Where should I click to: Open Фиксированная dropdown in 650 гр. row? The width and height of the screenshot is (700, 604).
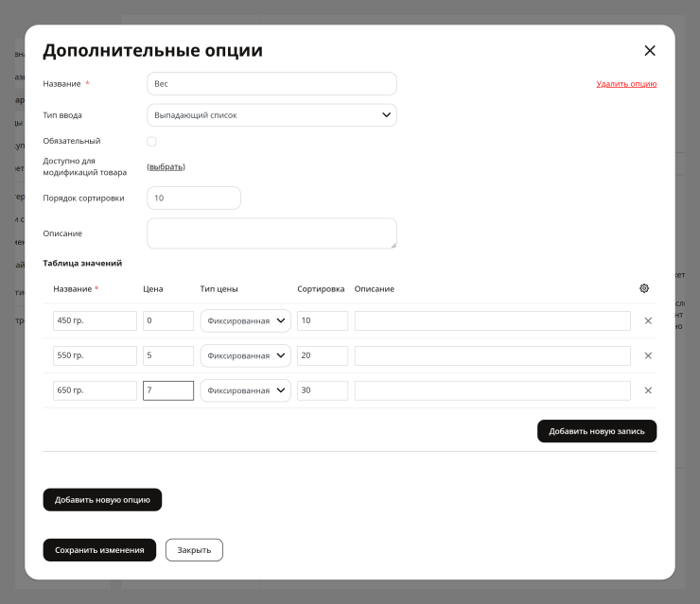(x=246, y=390)
